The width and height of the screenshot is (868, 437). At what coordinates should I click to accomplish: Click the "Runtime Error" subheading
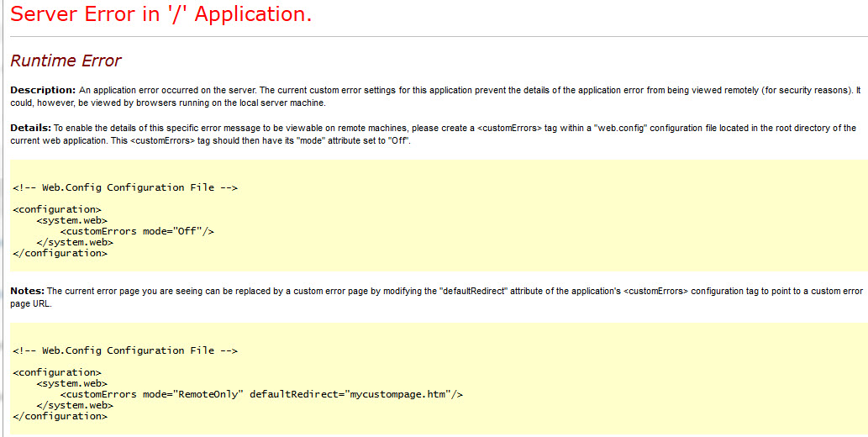(66, 61)
